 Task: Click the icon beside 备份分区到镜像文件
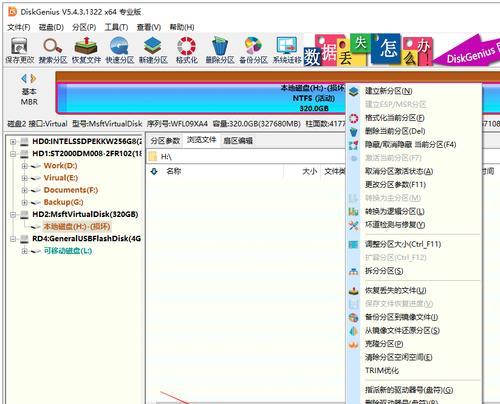pyautogui.click(x=354, y=317)
